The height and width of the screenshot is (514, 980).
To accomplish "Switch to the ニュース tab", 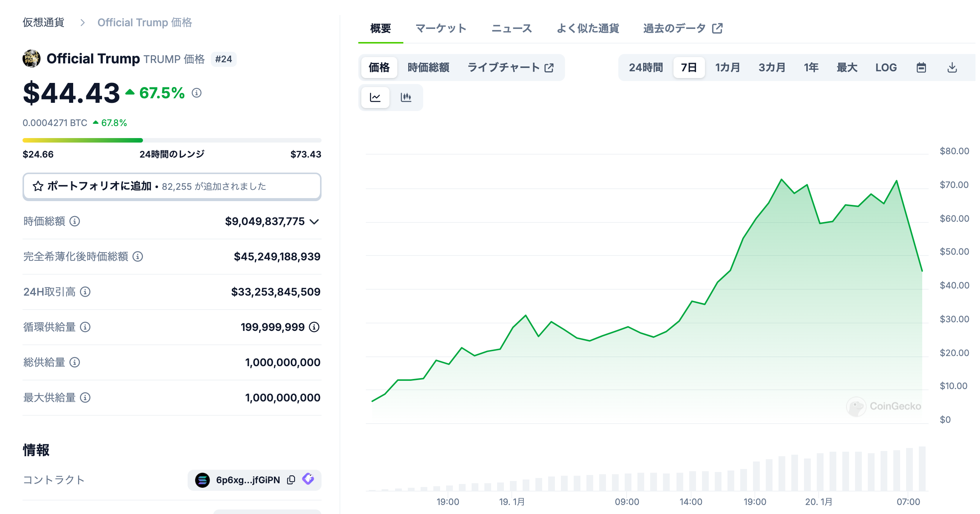I will click(512, 28).
